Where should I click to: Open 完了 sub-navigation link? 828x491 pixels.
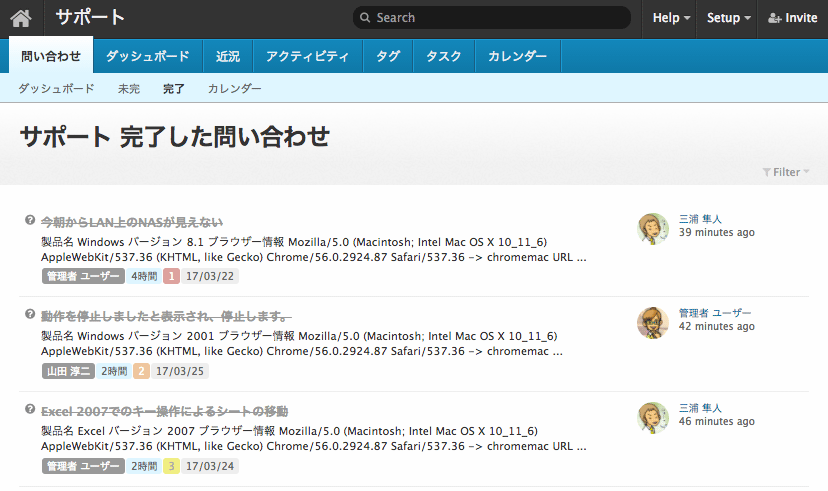pyautogui.click(x=174, y=88)
